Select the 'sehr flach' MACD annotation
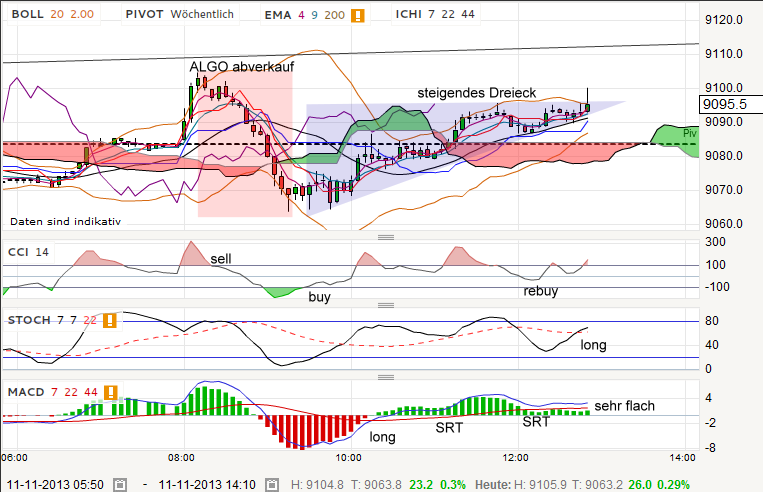 [624, 406]
